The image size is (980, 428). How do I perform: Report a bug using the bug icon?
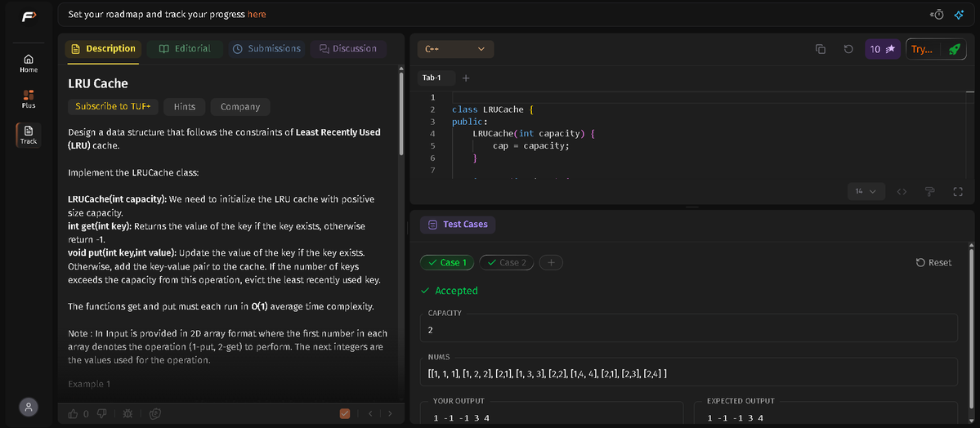click(128, 413)
